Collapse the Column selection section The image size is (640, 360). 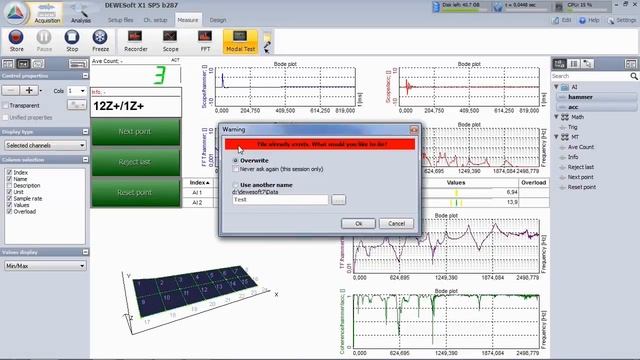click(85, 160)
